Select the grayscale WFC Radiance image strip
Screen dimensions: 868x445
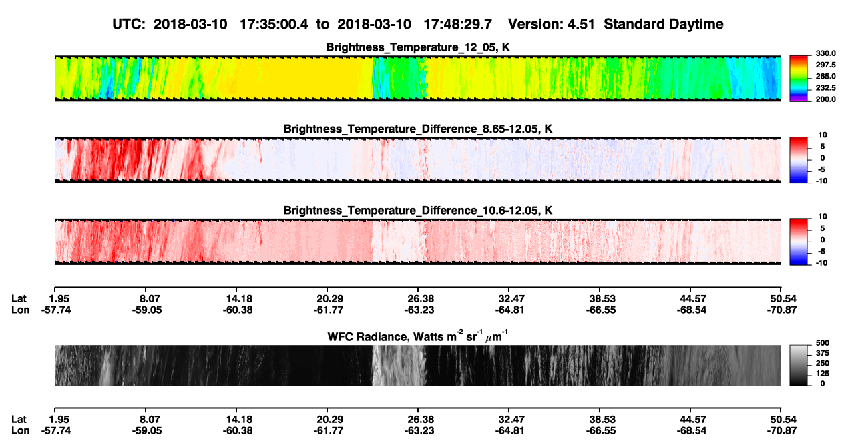[417, 365]
